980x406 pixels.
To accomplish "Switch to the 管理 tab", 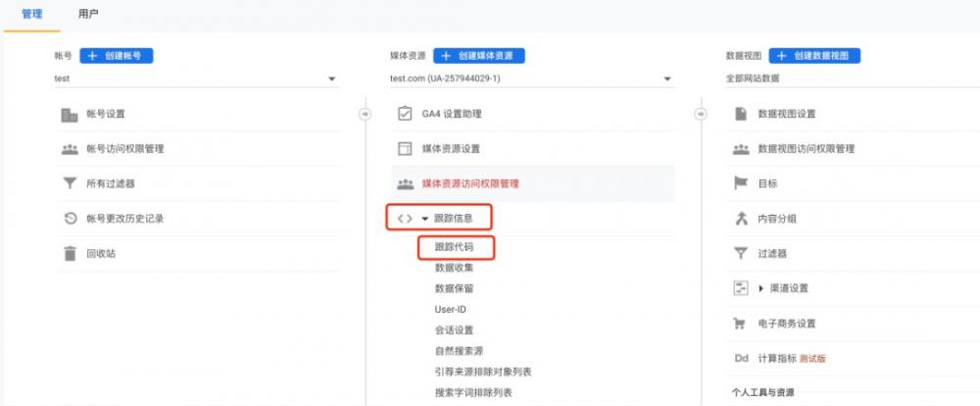I will tap(32, 14).
